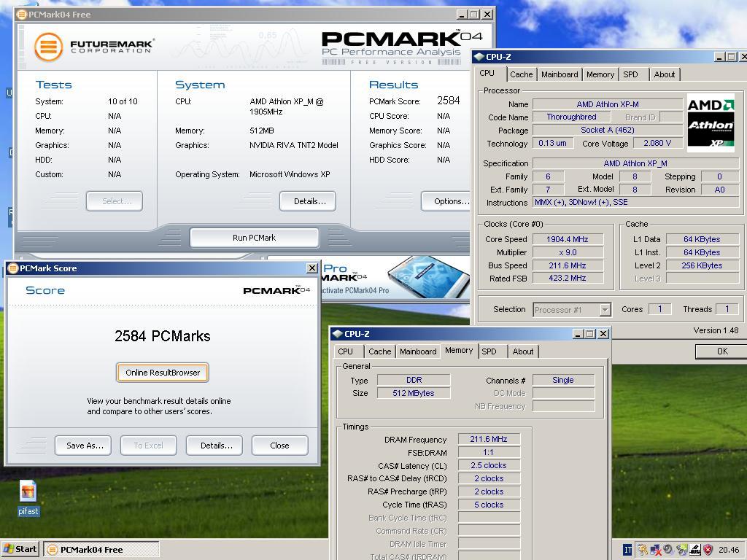Click the CPU-Z processor window title icon

click(x=479, y=57)
